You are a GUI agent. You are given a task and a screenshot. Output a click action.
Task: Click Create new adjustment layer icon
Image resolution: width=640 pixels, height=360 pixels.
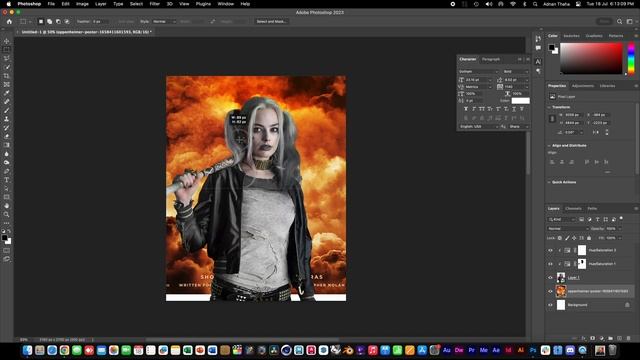(x=601, y=338)
